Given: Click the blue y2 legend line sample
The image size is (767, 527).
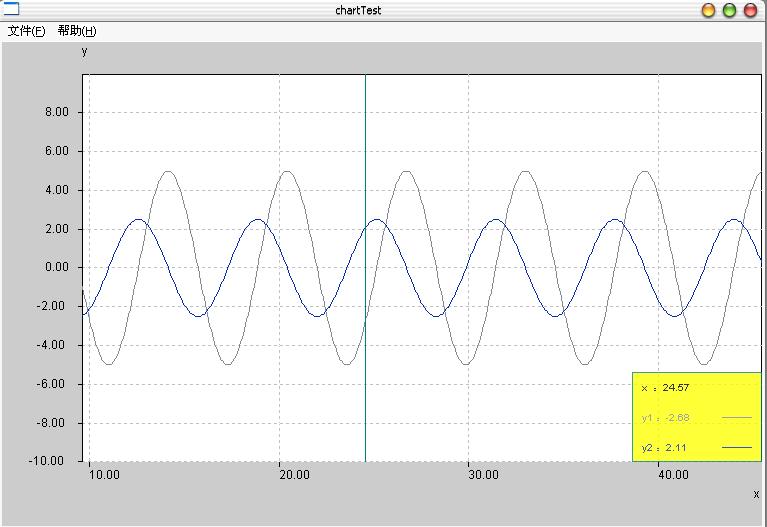Looking at the screenshot, I should tap(736, 447).
